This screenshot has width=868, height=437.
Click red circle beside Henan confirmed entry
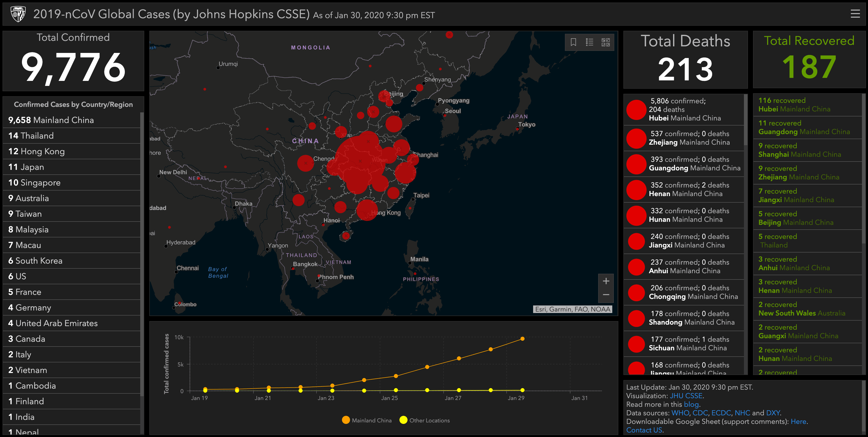636,190
